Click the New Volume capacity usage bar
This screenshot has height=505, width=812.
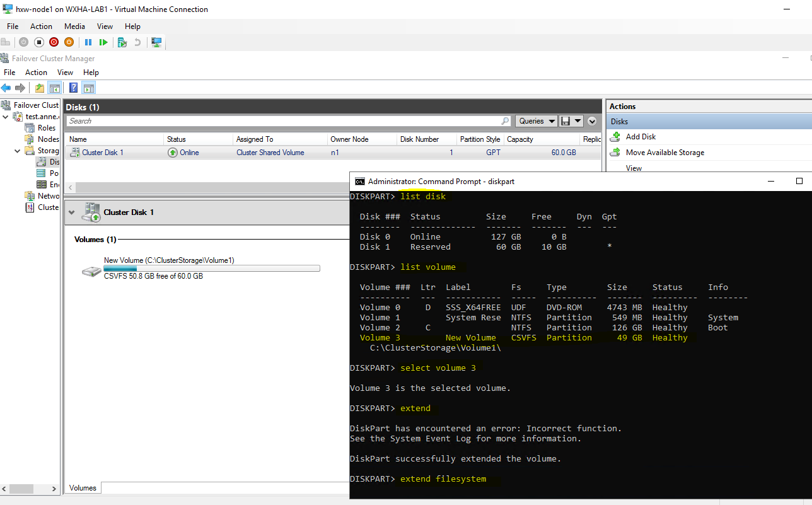212,269
